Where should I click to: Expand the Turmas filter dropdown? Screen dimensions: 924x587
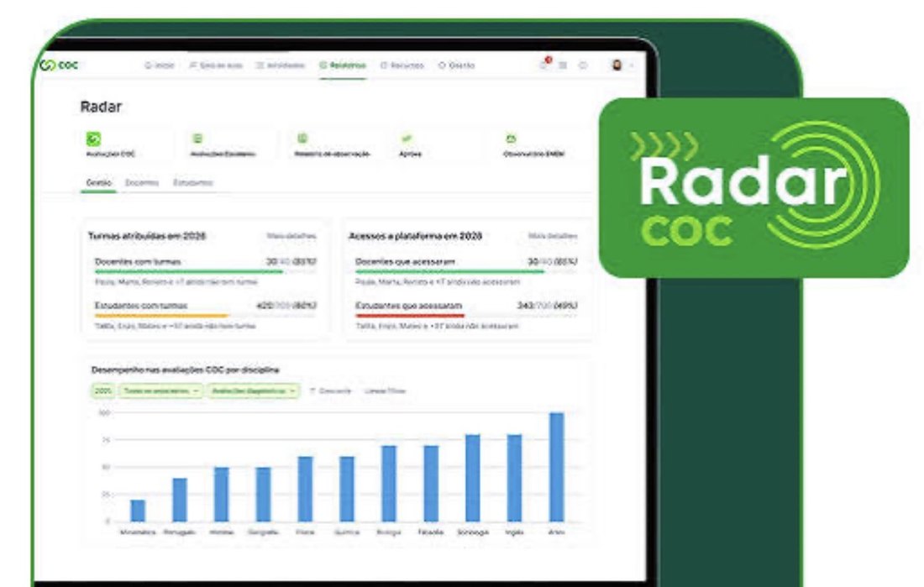tap(161, 390)
